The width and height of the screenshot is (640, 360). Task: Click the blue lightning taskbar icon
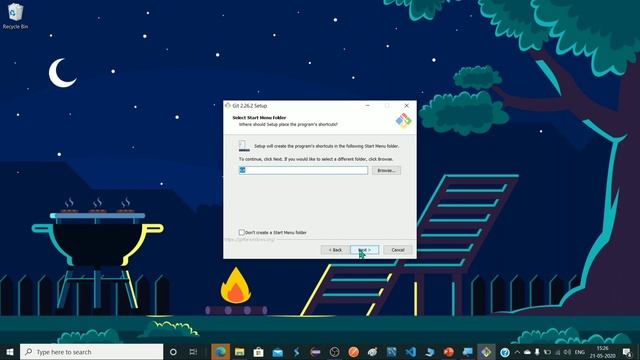tap(296, 352)
